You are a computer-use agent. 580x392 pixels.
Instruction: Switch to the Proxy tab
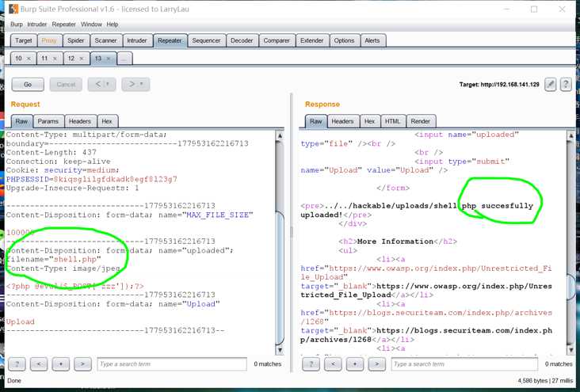(49, 40)
